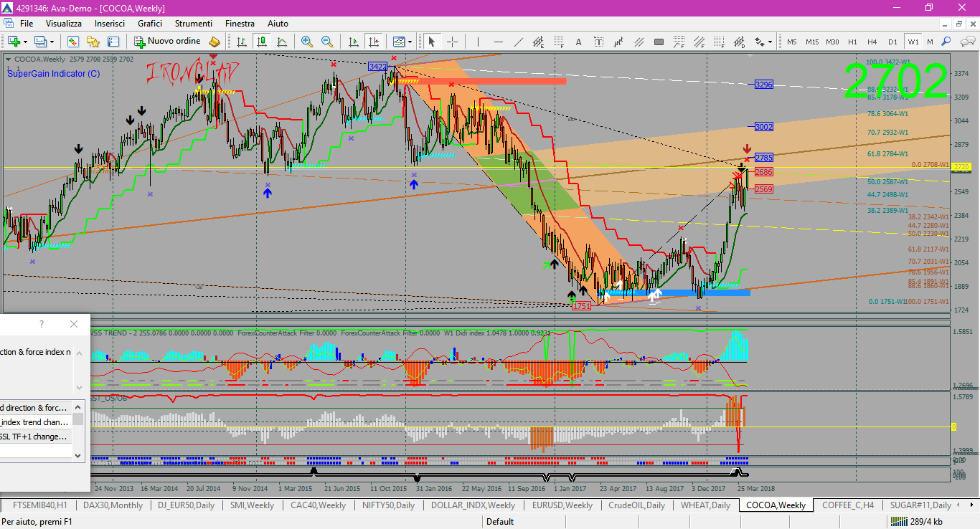Switch to DAX30,Monthly chart tab
The height and width of the screenshot is (529, 980).
coord(113,505)
